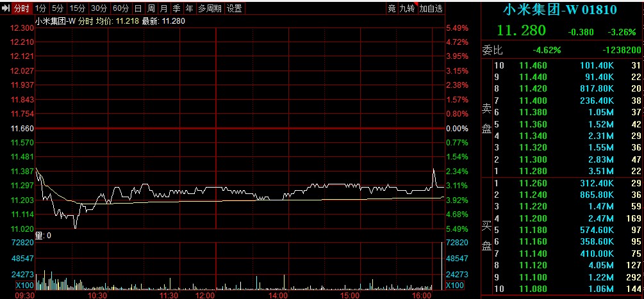644x299 pixels.
Task: Click the left X100 volume scale label
Action: point(24,285)
